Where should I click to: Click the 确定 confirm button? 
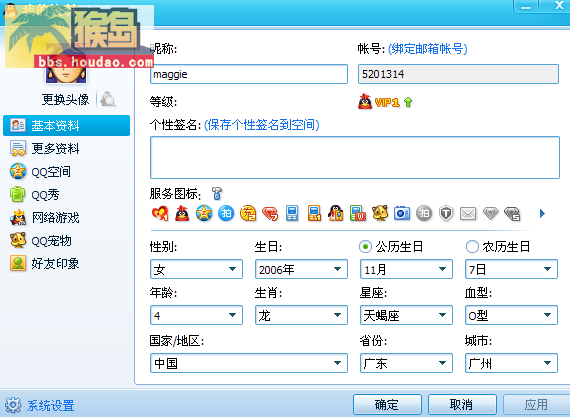tap(387, 404)
